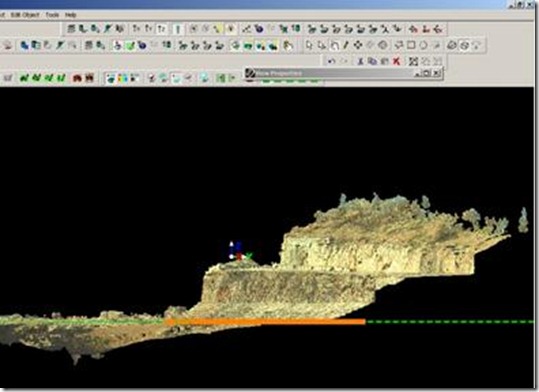
Task: Open the Help menu
Action: click(x=70, y=15)
